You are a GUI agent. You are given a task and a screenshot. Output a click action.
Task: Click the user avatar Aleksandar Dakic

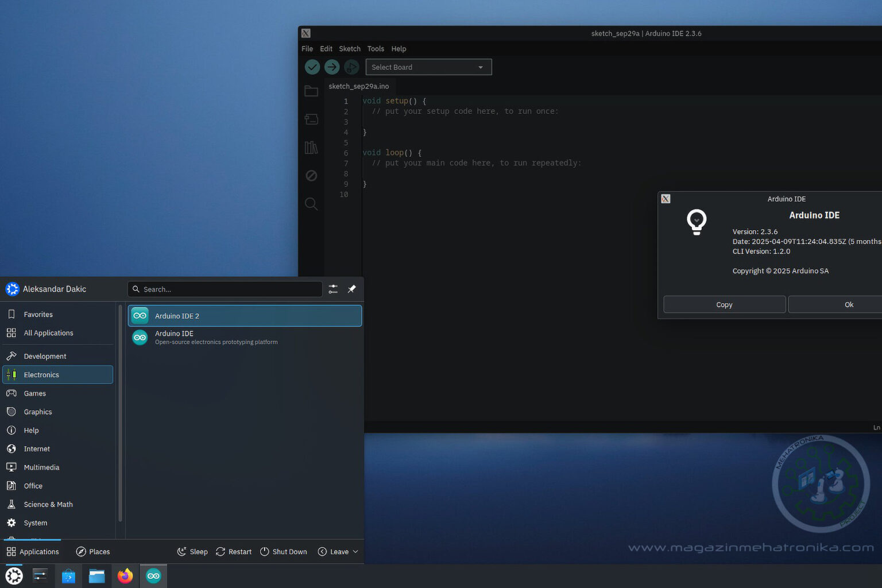pyautogui.click(x=13, y=289)
